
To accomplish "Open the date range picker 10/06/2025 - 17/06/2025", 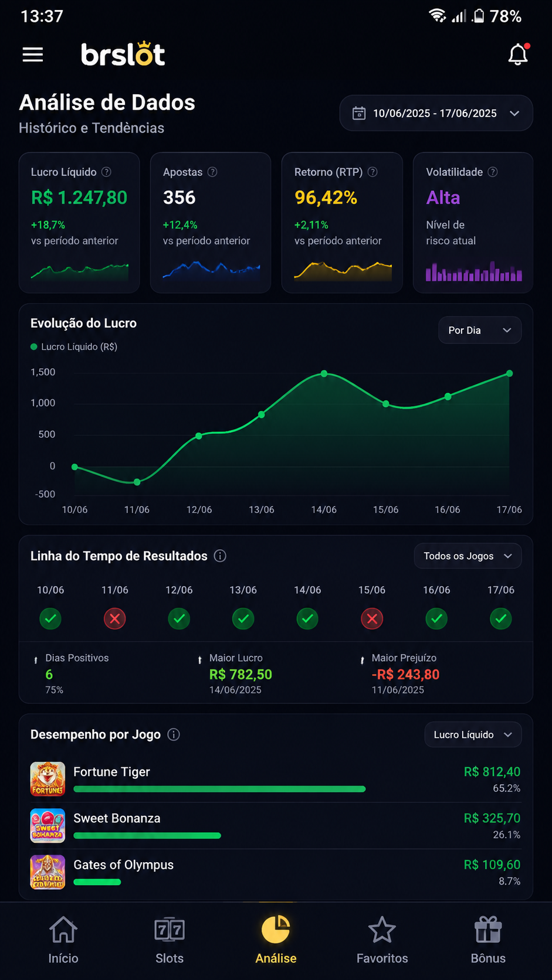I will pyautogui.click(x=436, y=113).
